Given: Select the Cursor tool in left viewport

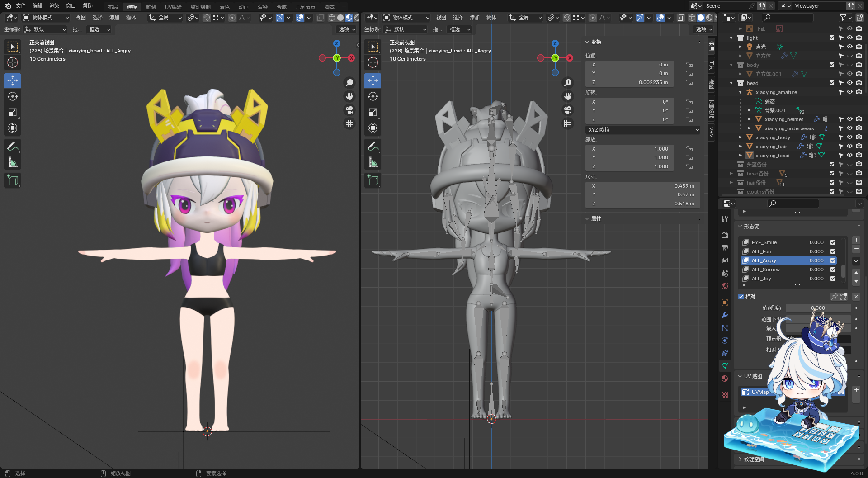Looking at the screenshot, I should (x=13, y=62).
